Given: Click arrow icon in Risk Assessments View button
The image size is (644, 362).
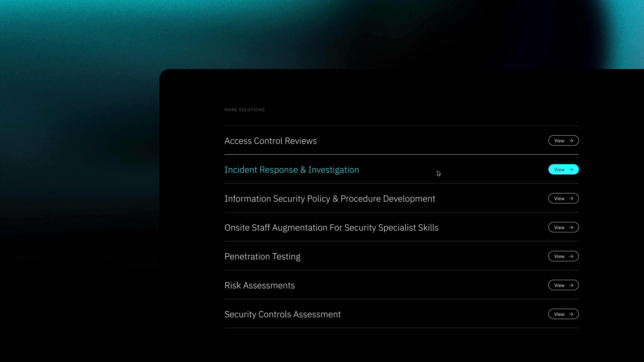Looking at the screenshot, I should tap(571, 285).
